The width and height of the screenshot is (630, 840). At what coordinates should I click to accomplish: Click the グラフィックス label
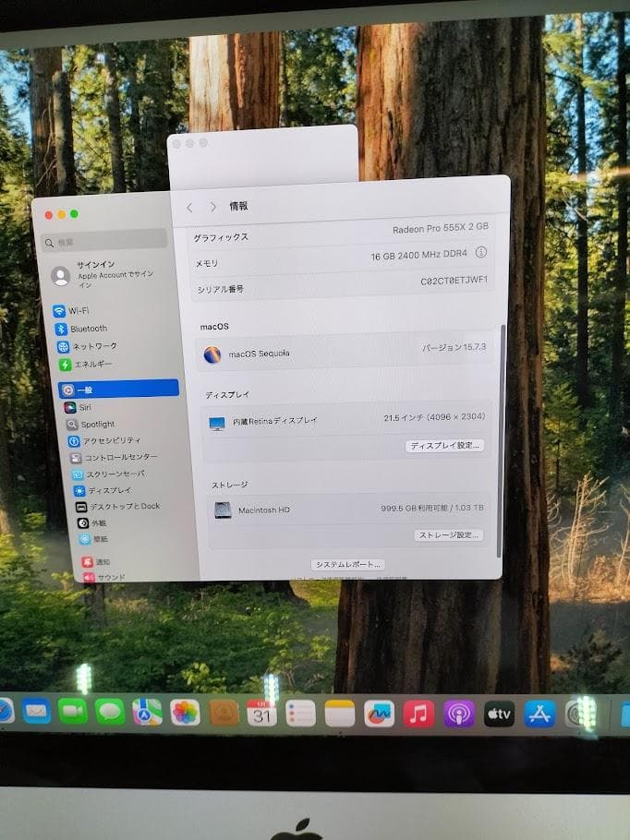[x=221, y=237]
